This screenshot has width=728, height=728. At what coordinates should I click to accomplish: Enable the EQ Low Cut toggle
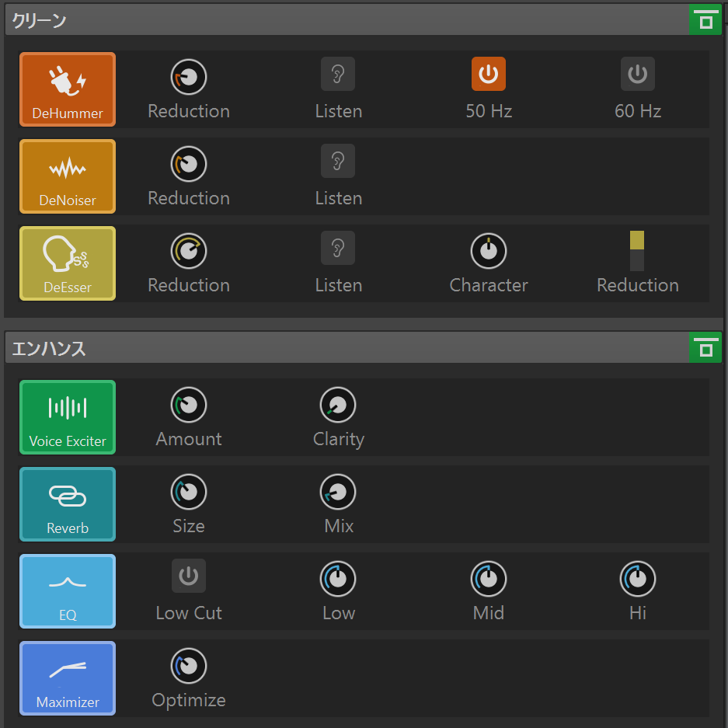(x=189, y=576)
